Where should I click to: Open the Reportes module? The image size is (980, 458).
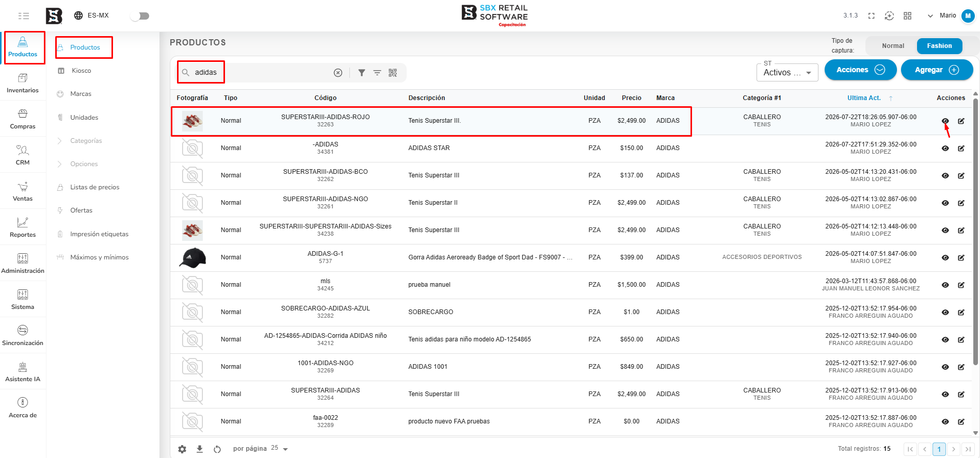click(x=23, y=227)
